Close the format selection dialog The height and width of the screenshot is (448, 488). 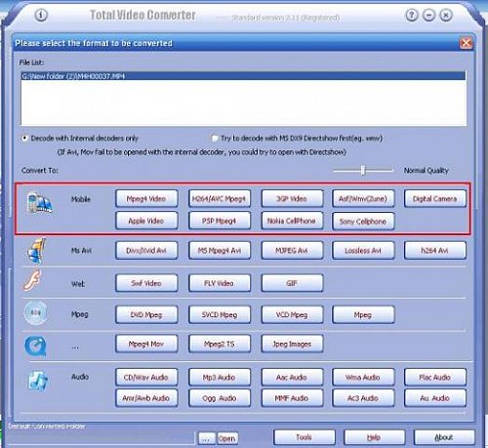(466, 43)
